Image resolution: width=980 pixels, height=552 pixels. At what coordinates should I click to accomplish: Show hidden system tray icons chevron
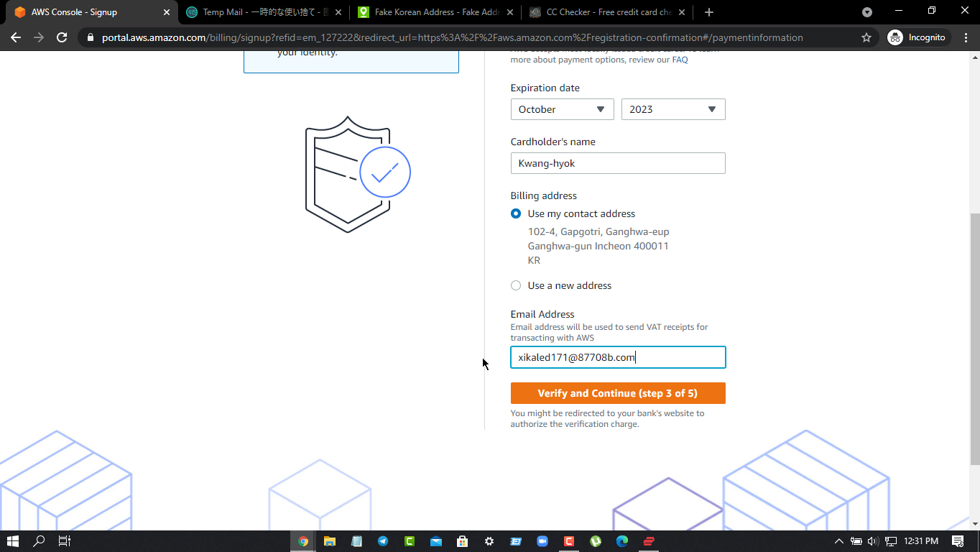tap(838, 541)
